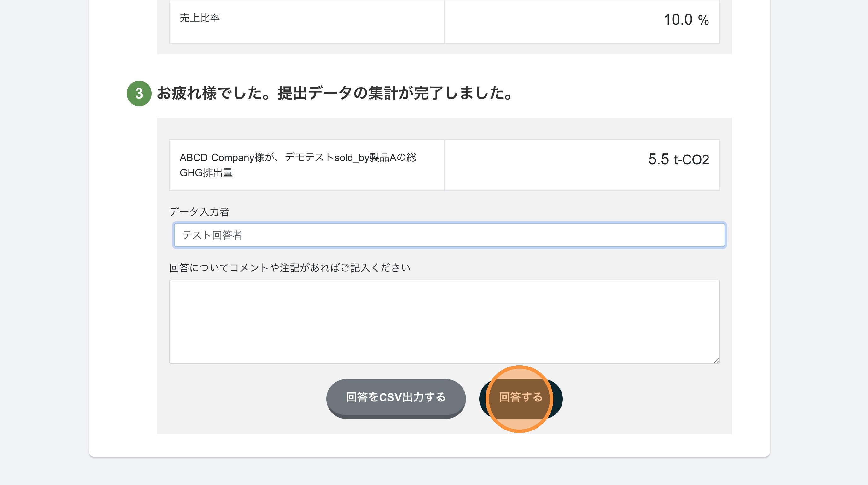Click the textarea resize handle corner
This screenshot has width=868, height=485.
[x=716, y=361]
